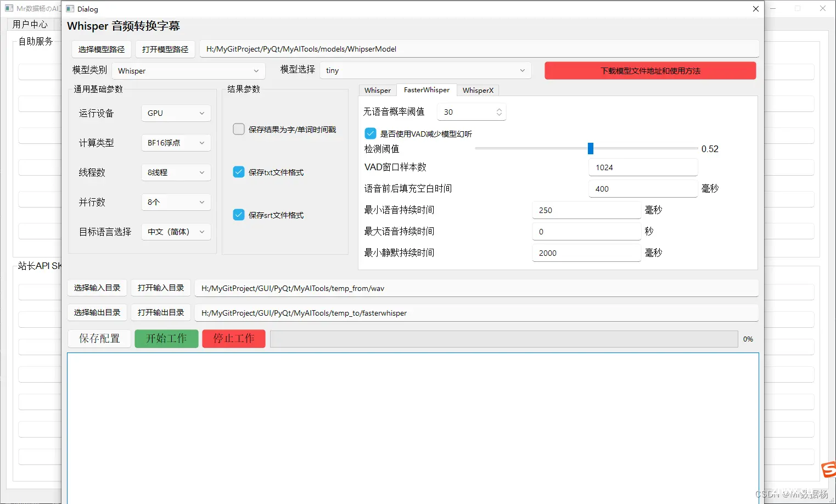
Task: Click the Sogou input method icon
Action: (829, 469)
